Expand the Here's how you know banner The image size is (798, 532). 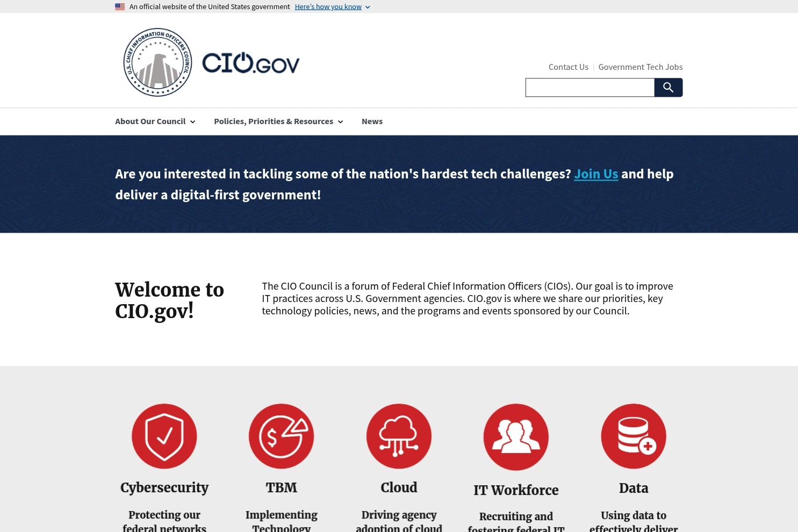point(328,6)
